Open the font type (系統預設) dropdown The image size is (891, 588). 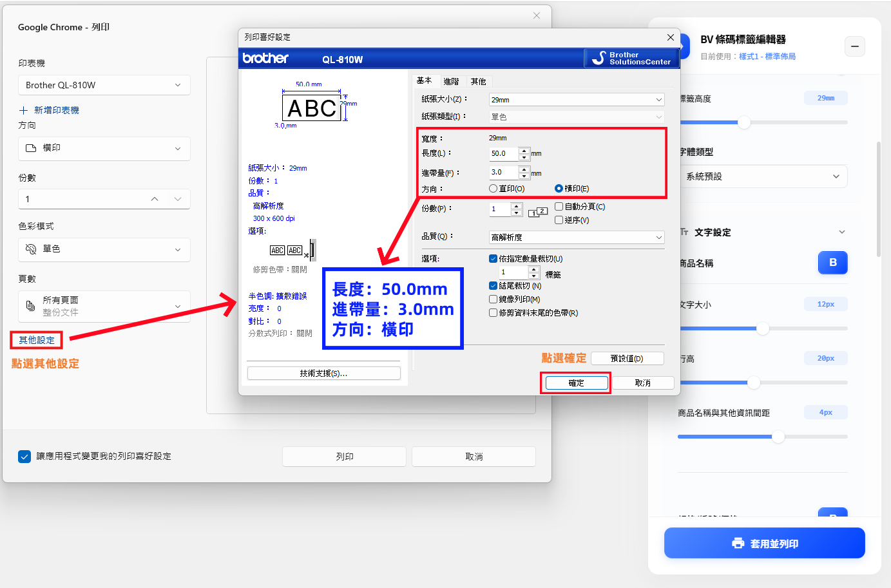point(763,176)
